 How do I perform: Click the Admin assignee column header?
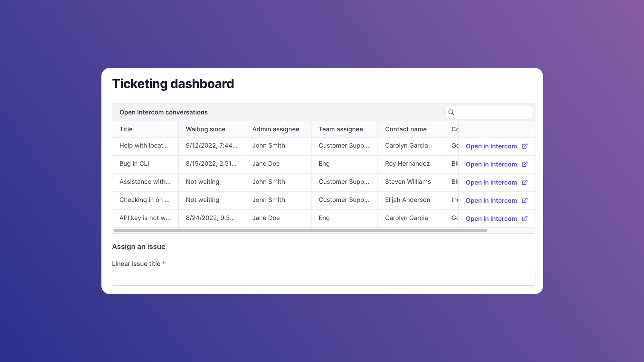(278, 129)
